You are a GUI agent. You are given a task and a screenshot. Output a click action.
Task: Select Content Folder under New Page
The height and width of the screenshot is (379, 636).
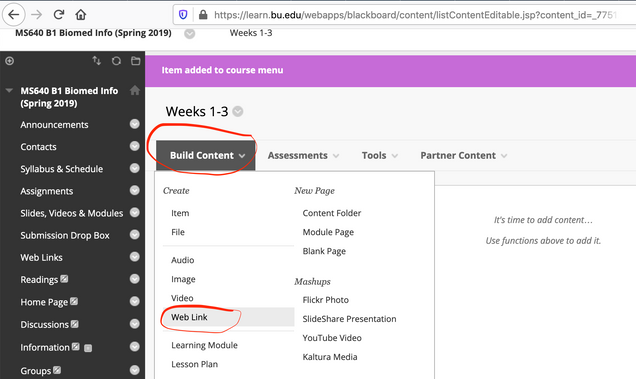331,213
